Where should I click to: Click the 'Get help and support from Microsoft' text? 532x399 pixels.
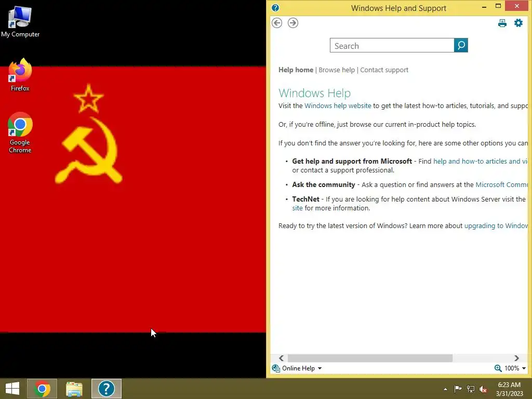coord(352,162)
